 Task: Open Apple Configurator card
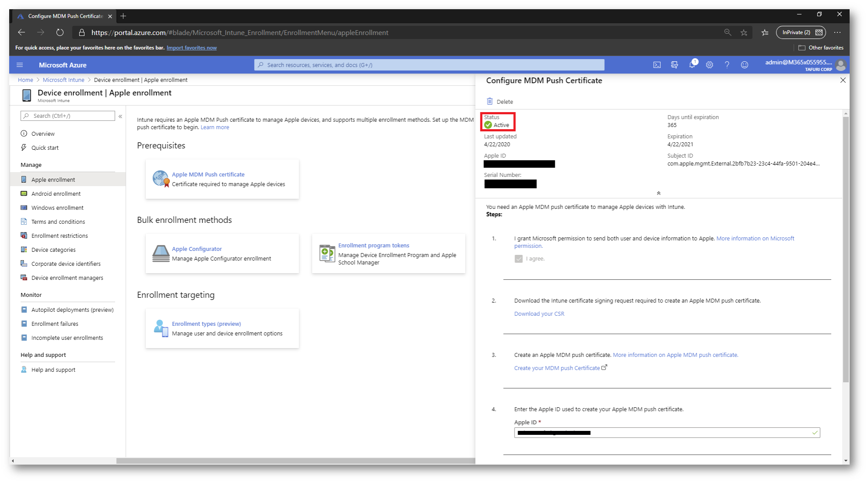click(x=222, y=254)
